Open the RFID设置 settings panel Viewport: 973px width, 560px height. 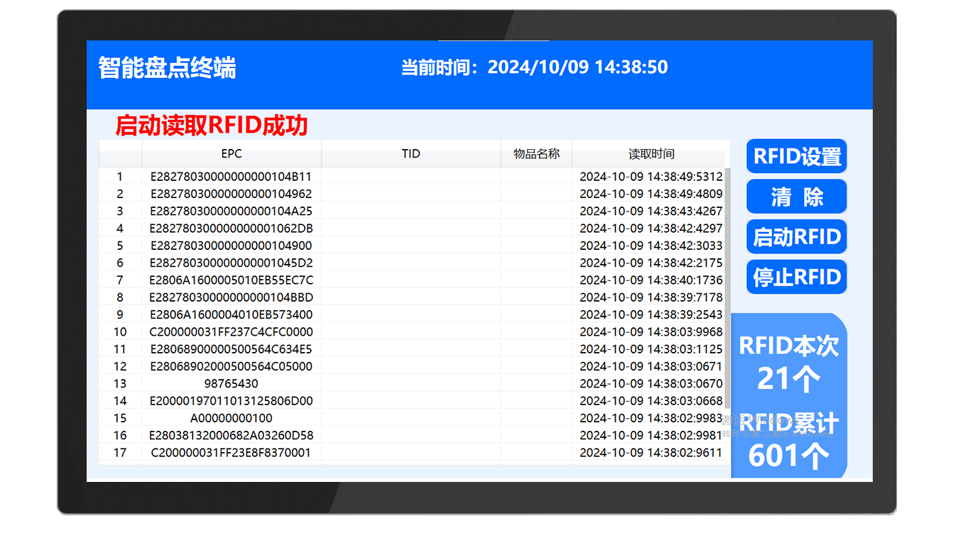(796, 156)
